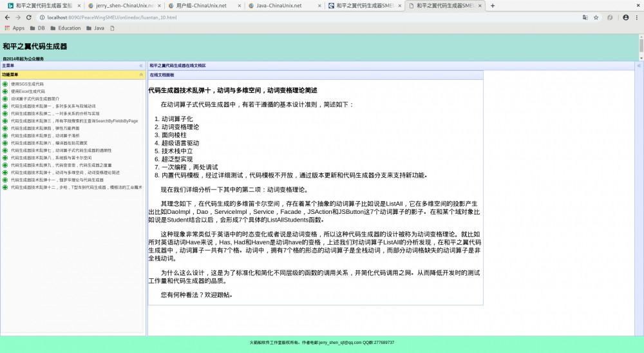Screen dimensions: 644x353
Task: Click the browser forward arrow
Action: [x=17, y=17]
